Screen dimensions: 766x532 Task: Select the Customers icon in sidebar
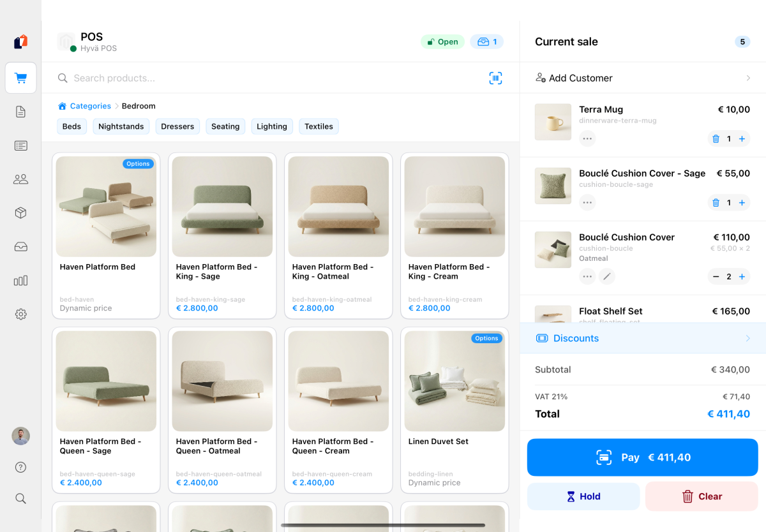[x=20, y=179]
